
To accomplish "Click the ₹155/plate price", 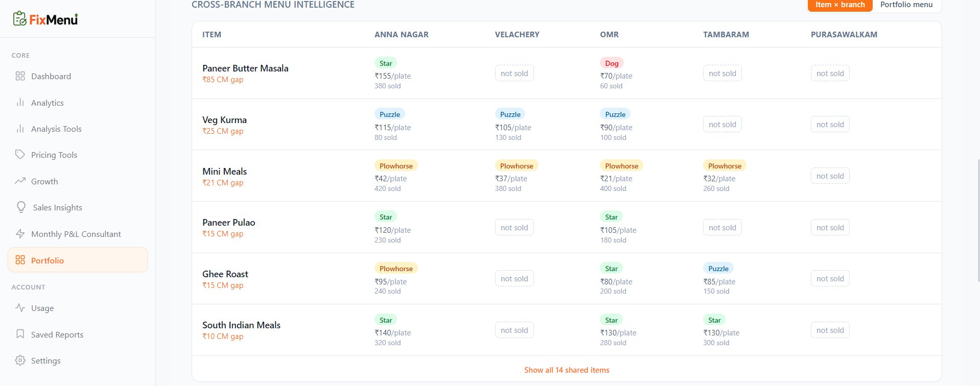I will (x=392, y=76).
